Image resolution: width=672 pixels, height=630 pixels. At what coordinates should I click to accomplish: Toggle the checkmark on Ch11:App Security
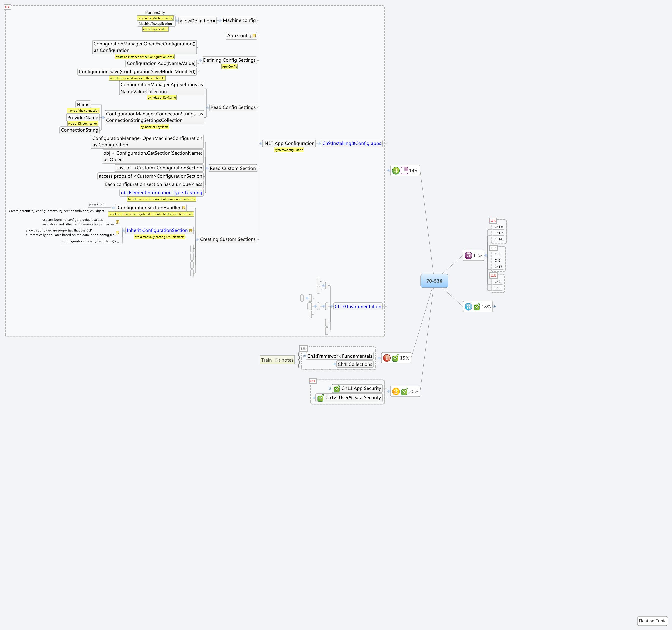(x=337, y=388)
